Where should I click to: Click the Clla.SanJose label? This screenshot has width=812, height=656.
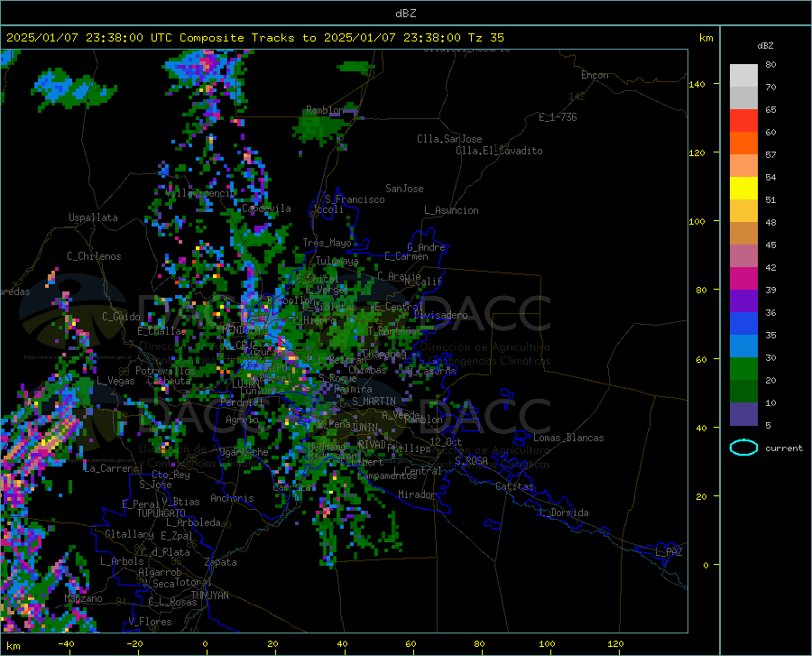(x=449, y=139)
